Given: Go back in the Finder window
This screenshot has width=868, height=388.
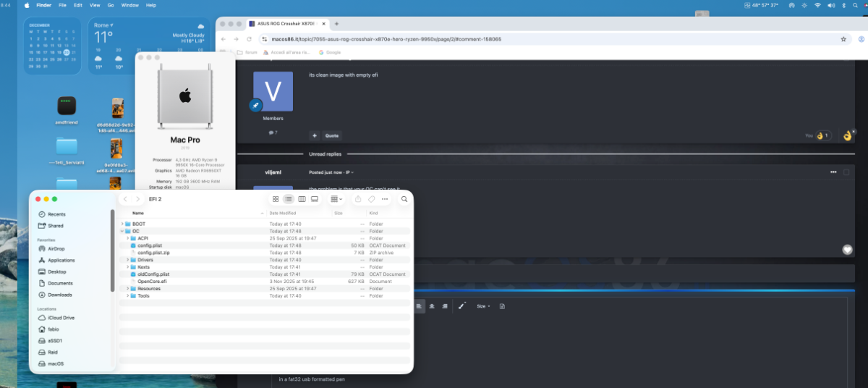Looking at the screenshot, I should (x=125, y=199).
